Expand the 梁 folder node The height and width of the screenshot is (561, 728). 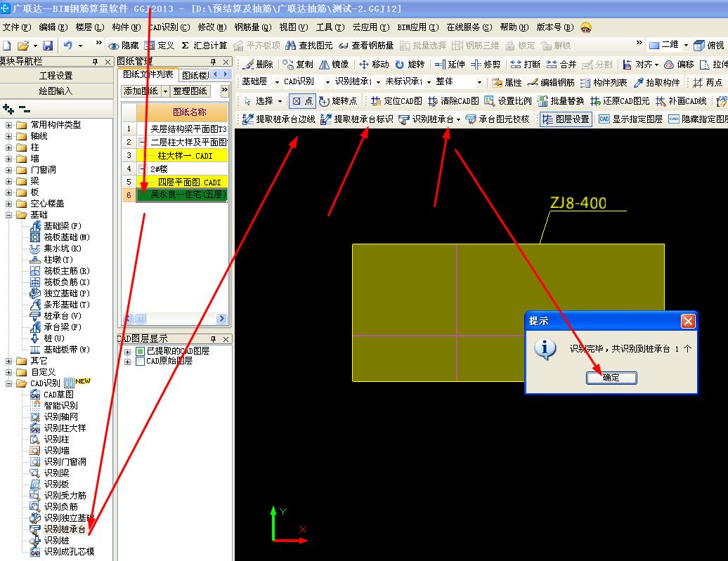[x=9, y=181]
